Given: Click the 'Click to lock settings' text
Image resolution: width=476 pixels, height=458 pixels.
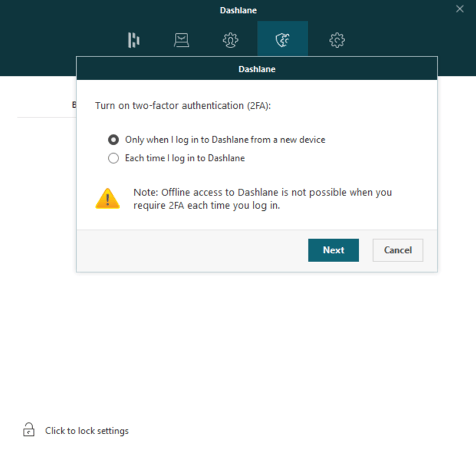Looking at the screenshot, I should [87, 431].
